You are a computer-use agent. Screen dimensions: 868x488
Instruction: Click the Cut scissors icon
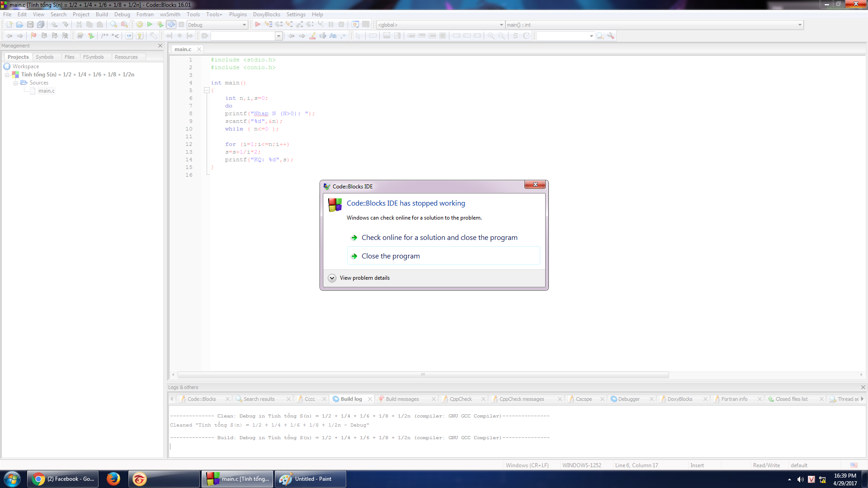point(79,24)
